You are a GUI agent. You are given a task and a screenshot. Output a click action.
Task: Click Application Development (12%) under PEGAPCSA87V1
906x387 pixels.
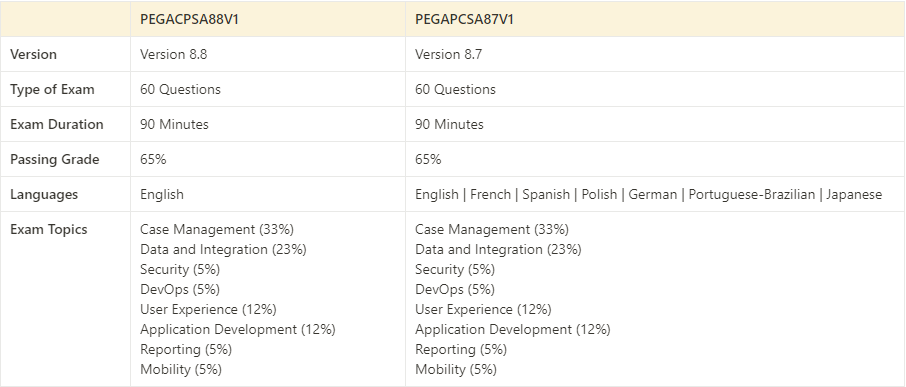tap(513, 329)
